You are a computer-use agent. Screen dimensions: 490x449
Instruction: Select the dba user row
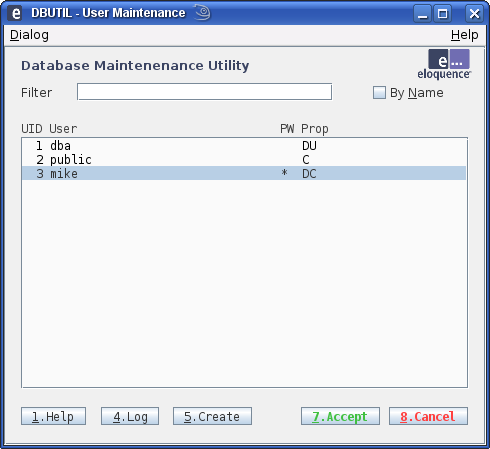[x=244, y=146]
